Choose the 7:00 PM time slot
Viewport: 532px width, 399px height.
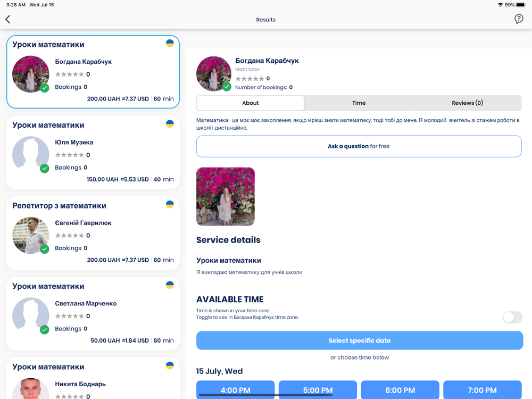click(x=482, y=390)
